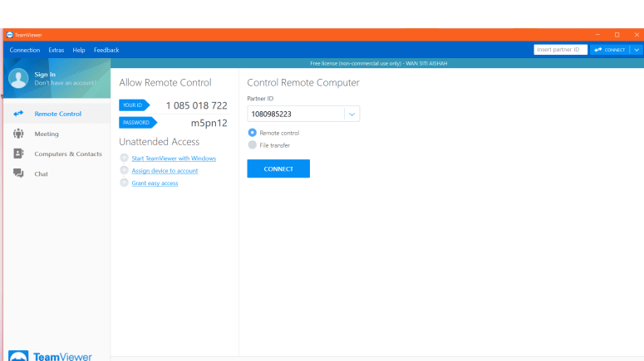The image size is (644, 361).
Task: Click the Partner ID input field
Action: [296, 114]
